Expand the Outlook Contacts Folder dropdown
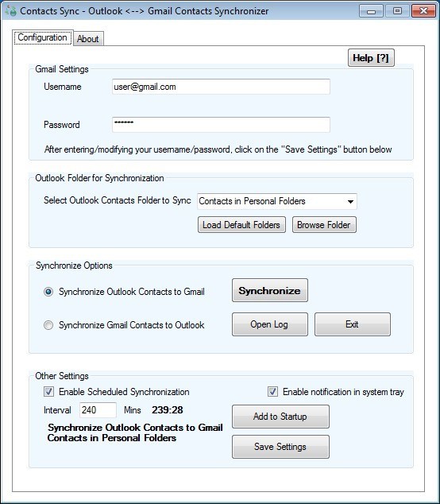Screen dimensions: 440x504 click(277, 202)
